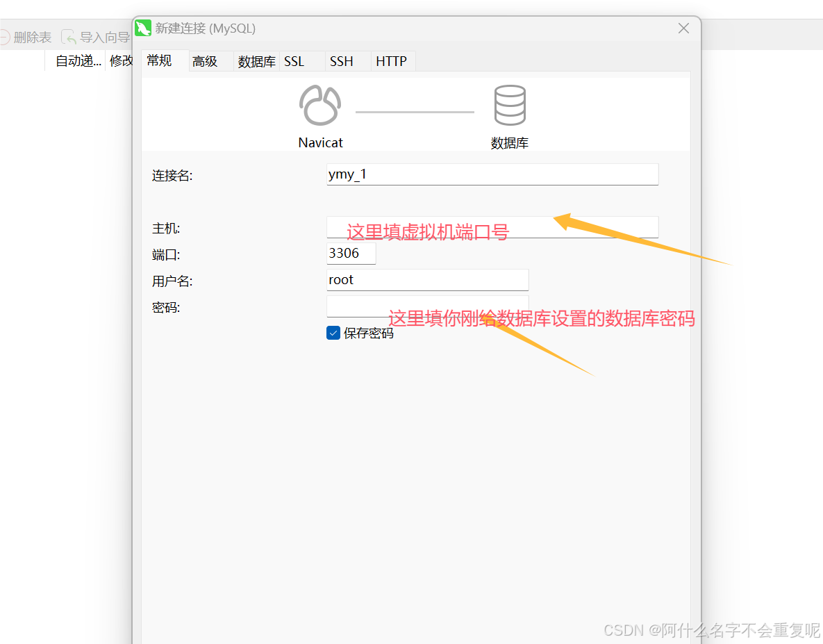The width and height of the screenshot is (823, 644).
Task: Click the 密码 password input field
Action: click(x=427, y=306)
